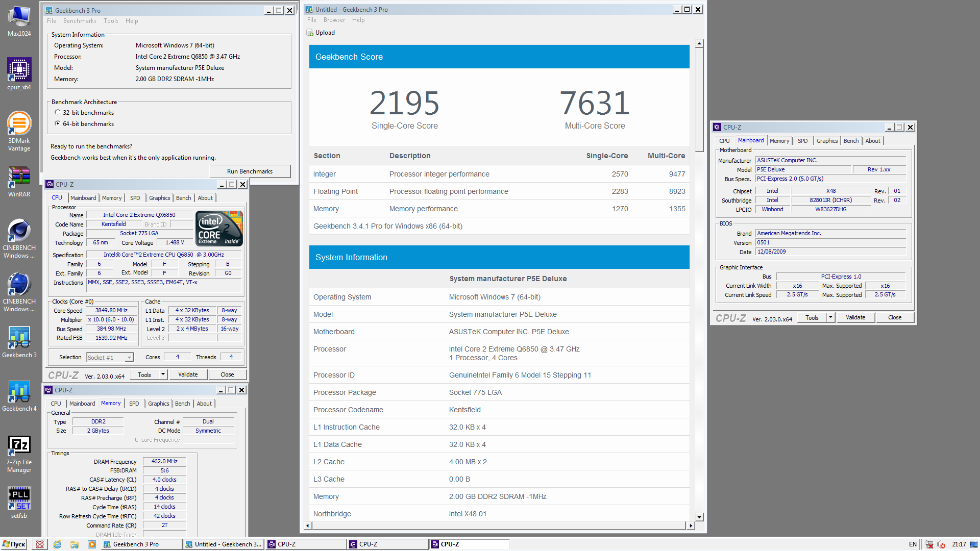Viewport: 980px width, 551px height.
Task: Click the EN language indicator
Action: (x=913, y=544)
